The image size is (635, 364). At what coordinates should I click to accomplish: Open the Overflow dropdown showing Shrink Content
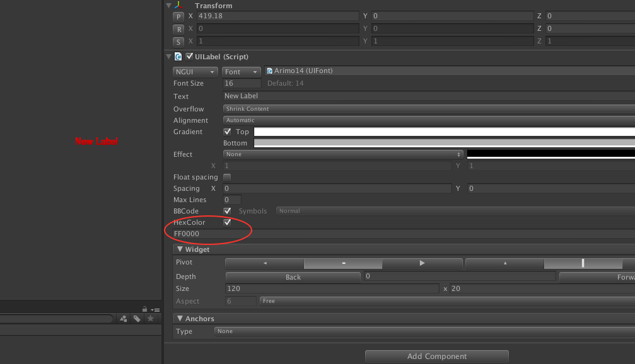pos(429,109)
